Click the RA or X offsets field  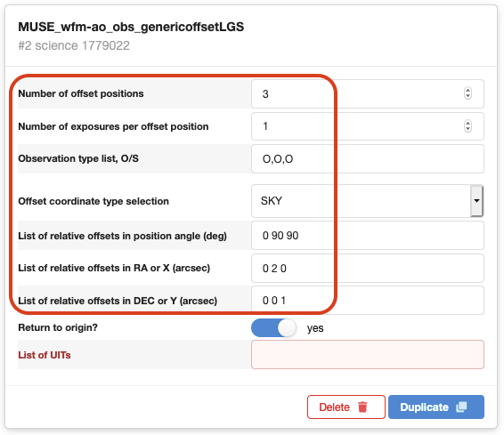point(368,268)
